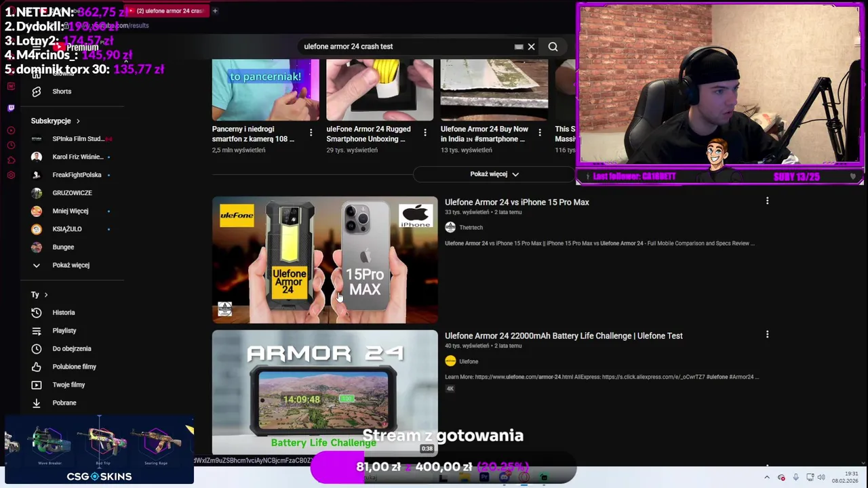868x488 pixels.
Task: Open Playlisty in the sidebar
Action: pos(64,331)
